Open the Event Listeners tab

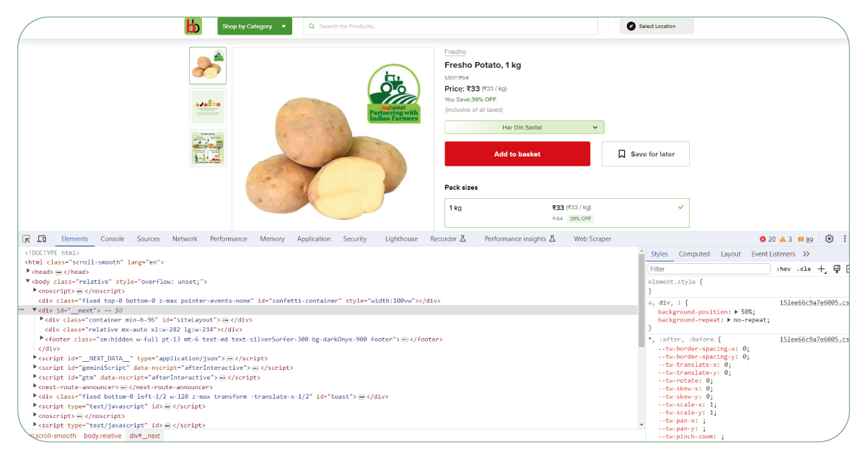click(x=773, y=254)
